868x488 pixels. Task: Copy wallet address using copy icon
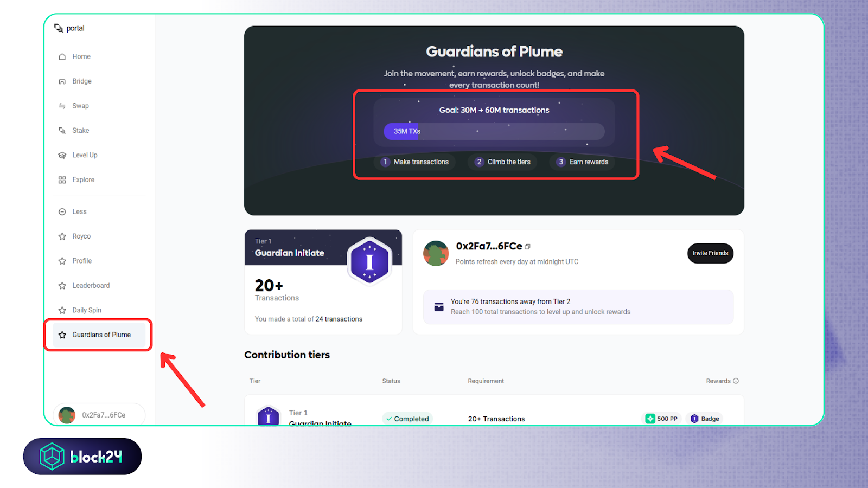[528, 247]
